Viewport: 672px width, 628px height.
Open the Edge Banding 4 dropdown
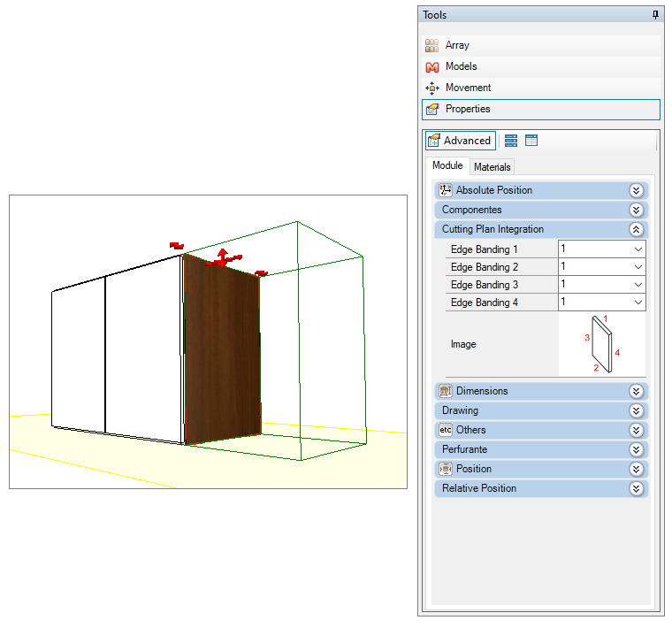coord(638,303)
